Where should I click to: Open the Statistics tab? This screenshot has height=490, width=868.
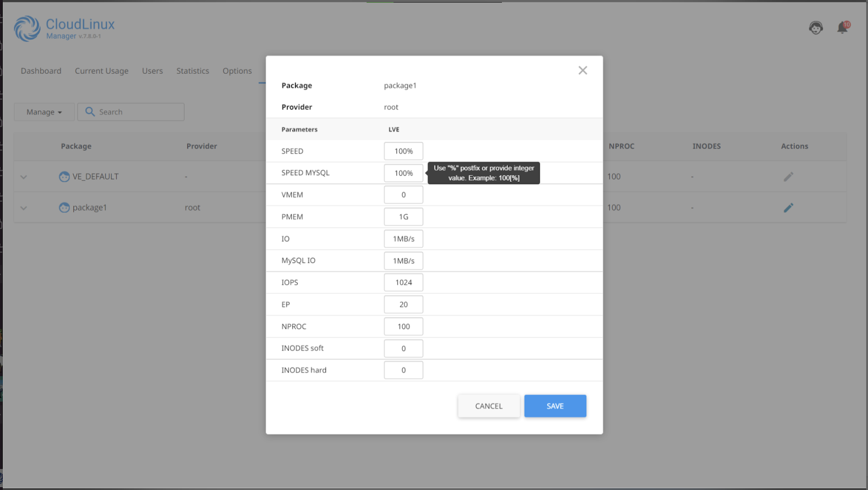pyautogui.click(x=192, y=71)
